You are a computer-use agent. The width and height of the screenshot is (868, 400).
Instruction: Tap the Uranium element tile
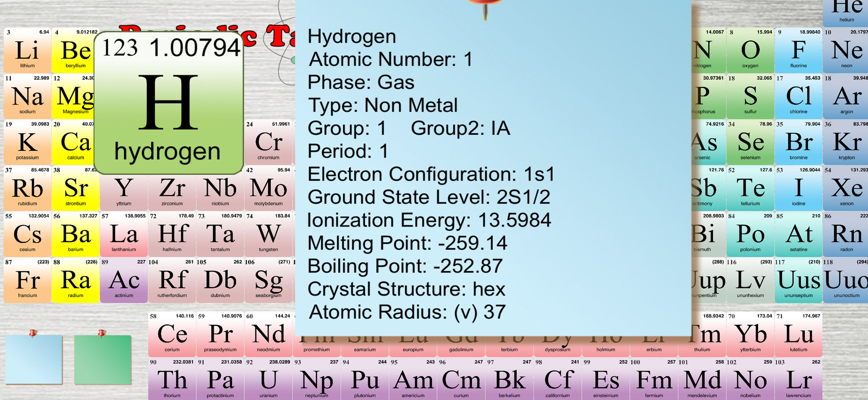[268, 379]
